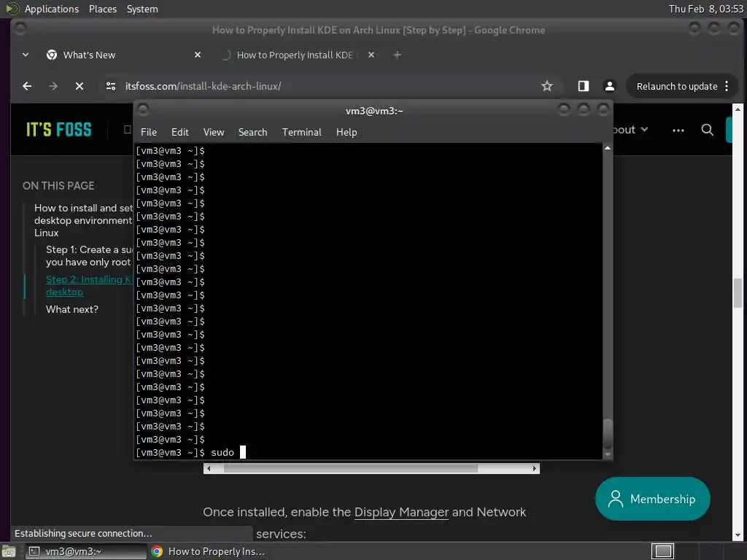The width and height of the screenshot is (747, 560).
Task: Click the terminal vertical scrollbar thumb
Action: pyautogui.click(x=608, y=433)
